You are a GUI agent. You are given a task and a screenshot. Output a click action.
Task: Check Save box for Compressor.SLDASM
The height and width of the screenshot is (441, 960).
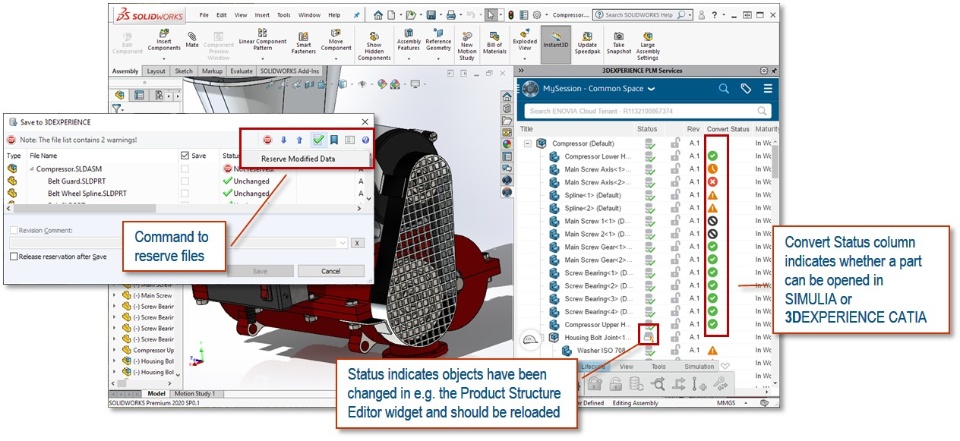pos(185,168)
